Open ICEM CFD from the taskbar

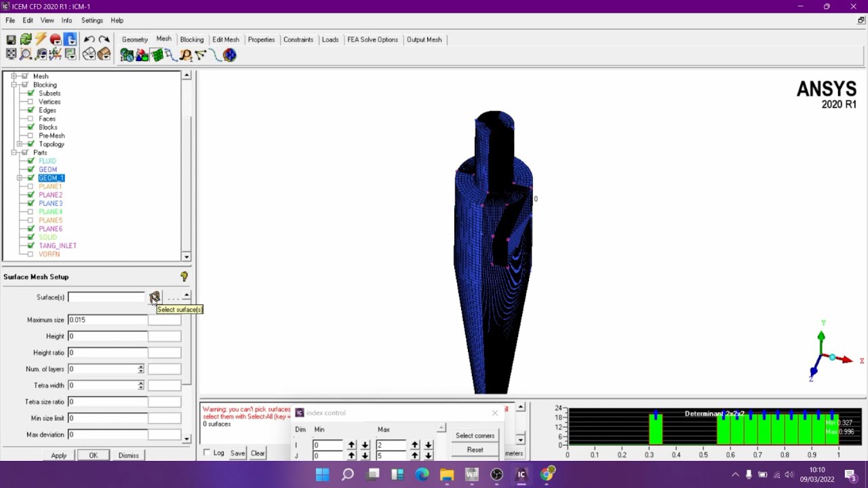(x=521, y=474)
